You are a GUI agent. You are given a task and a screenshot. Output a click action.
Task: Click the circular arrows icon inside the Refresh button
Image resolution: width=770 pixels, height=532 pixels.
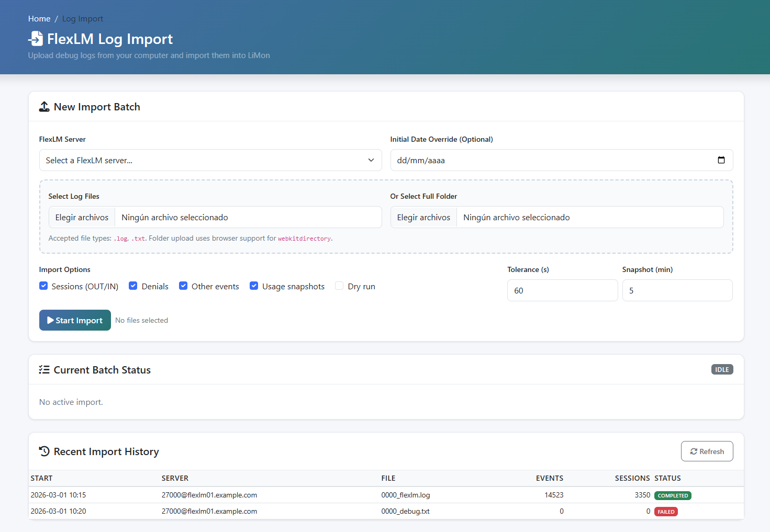click(x=694, y=451)
